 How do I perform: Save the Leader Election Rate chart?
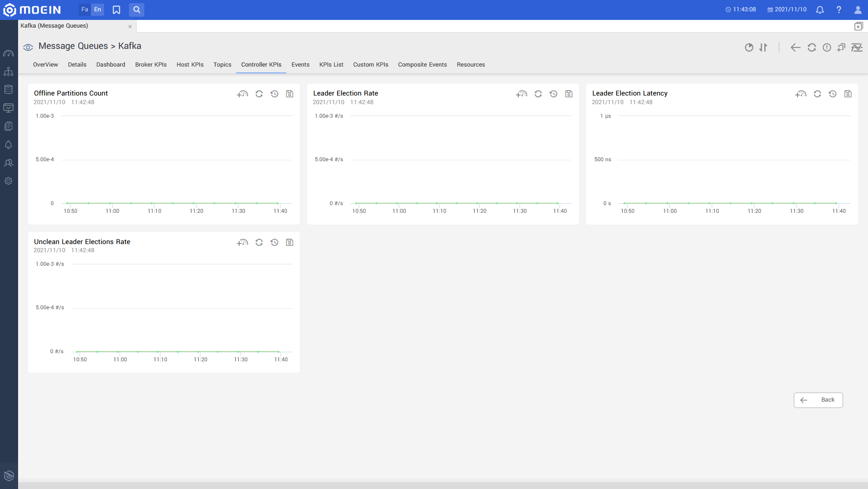tap(569, 94)
